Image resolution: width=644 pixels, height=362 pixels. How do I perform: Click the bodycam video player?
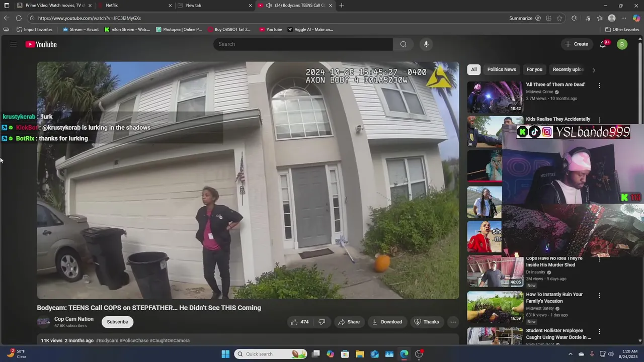(x=248, y=180)
